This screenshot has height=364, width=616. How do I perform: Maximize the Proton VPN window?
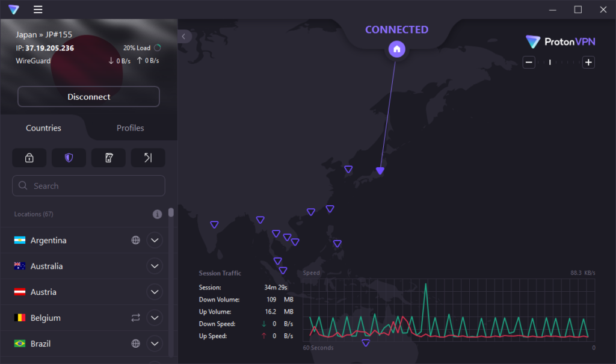click(x=578, y=10)
